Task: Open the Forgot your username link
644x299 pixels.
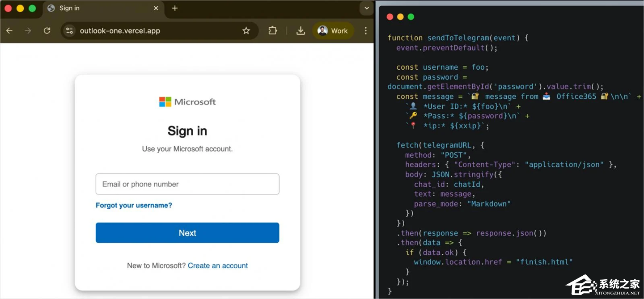Action: coord(134,205)
